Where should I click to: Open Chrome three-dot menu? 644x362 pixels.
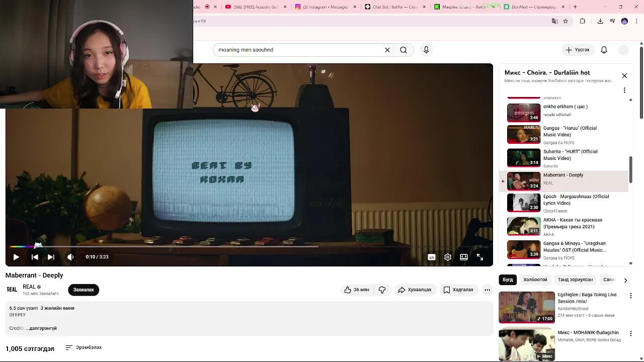[636, 21]
